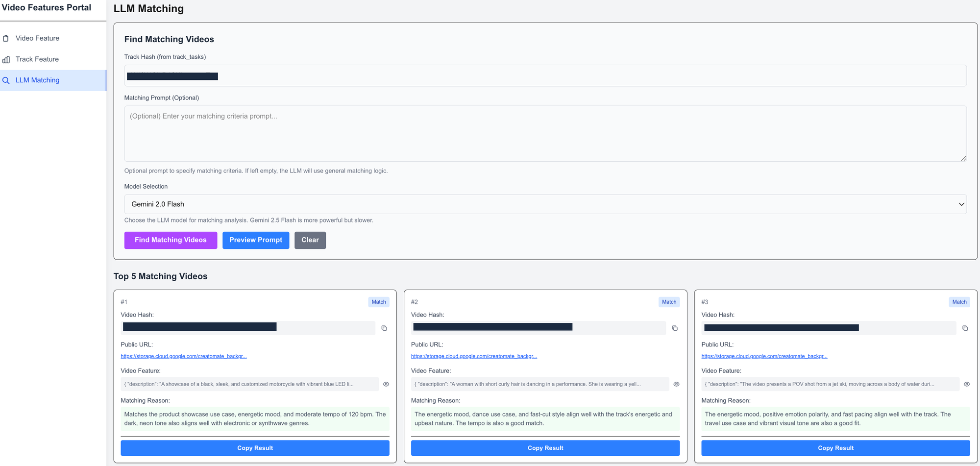The width and height of the screenshot is (980, 466).
Task: Copy the video hash of result #3
Action: click(965, 328)
